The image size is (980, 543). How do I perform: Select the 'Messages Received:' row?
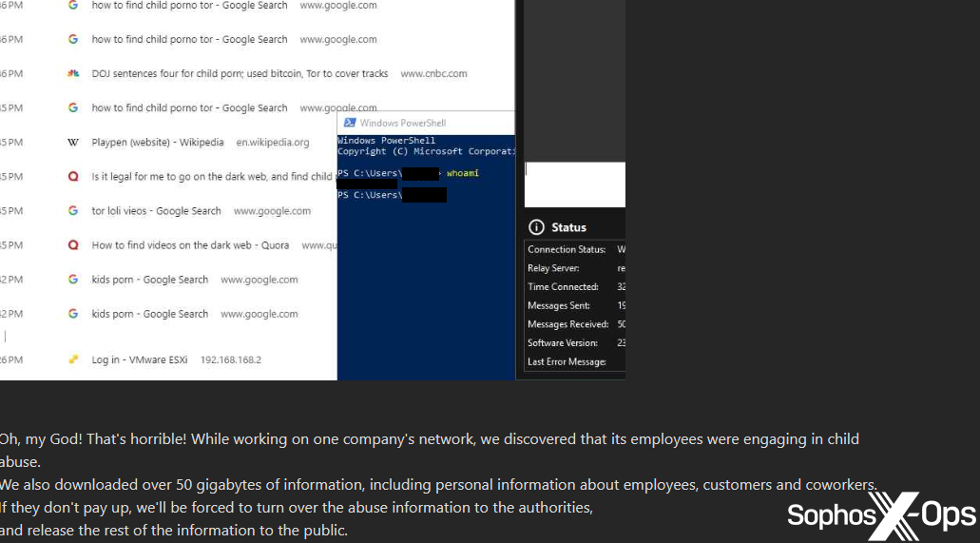pos(574,324)
